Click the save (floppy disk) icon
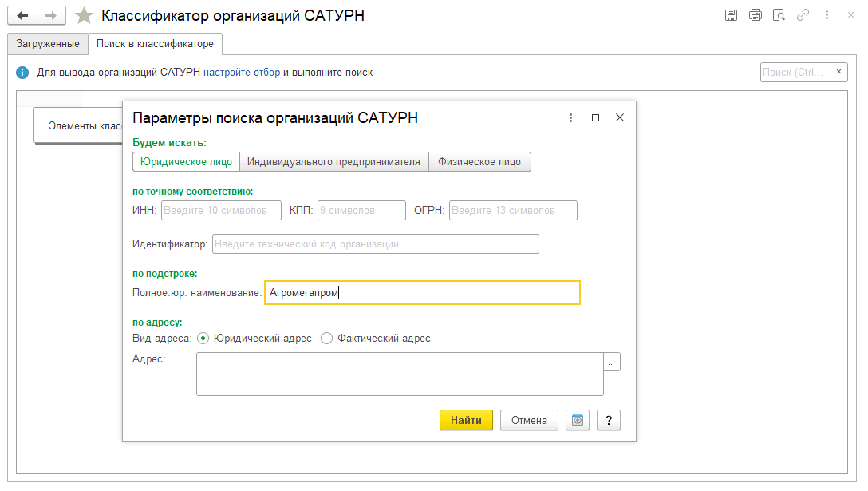This screenshot has width=868, height=491. [x=731, y=15]
